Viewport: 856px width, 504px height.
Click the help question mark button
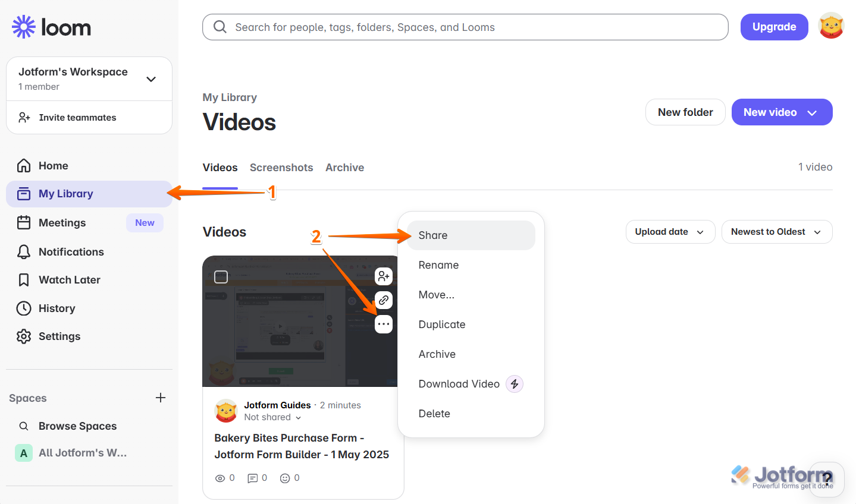pyautogui.click(x=827, y=479)
